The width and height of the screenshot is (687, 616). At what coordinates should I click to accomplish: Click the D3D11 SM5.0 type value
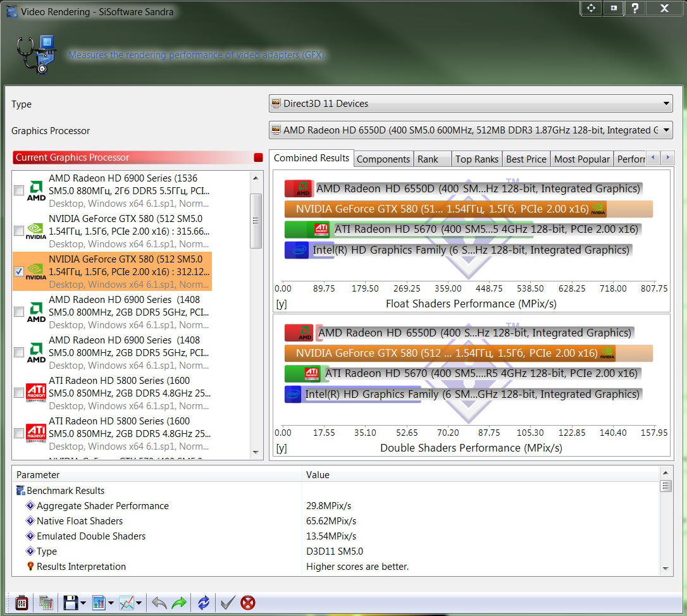click(335, 551)
